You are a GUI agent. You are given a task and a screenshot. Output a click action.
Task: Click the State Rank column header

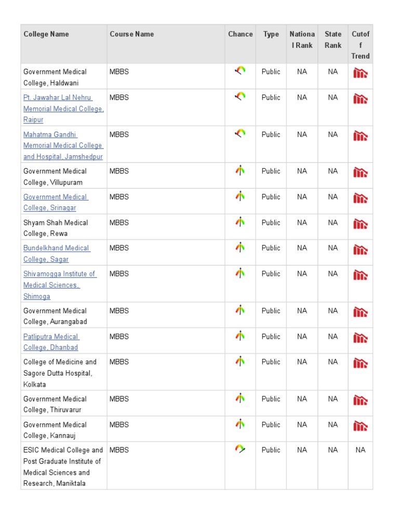pos(333,39)
